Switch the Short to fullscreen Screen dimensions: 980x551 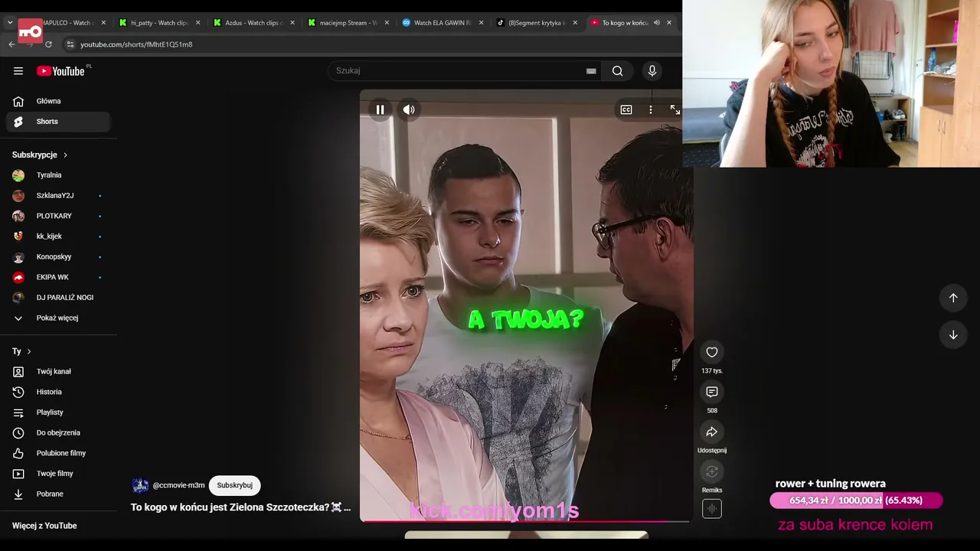[675, 109]
